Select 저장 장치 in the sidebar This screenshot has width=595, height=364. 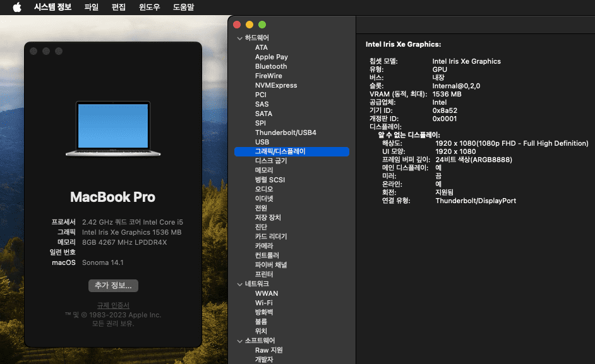(x=268, y=218)
